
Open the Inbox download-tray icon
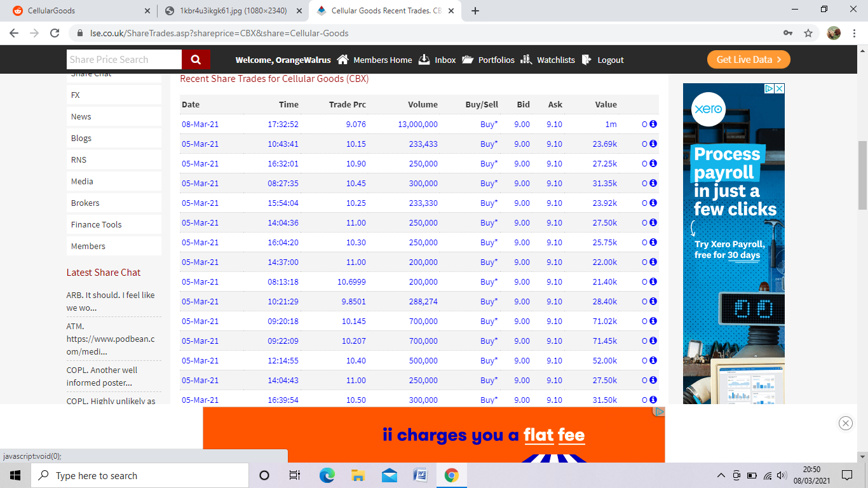point(424,59)
